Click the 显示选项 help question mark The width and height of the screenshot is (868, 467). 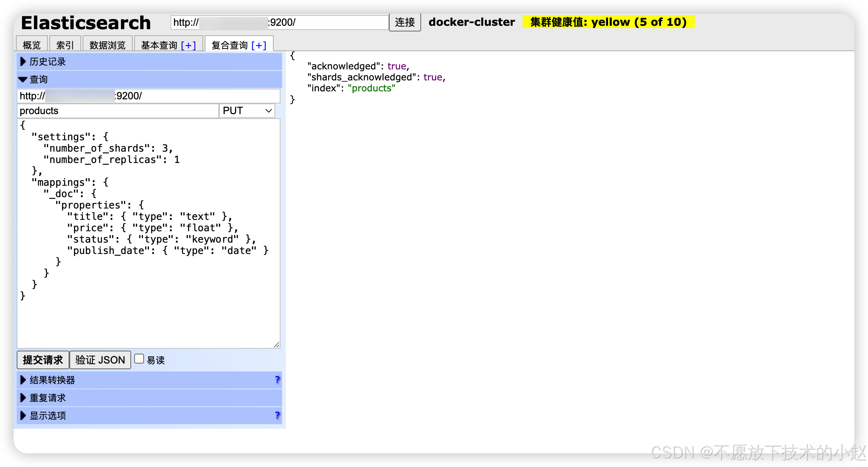coord(277,415)
